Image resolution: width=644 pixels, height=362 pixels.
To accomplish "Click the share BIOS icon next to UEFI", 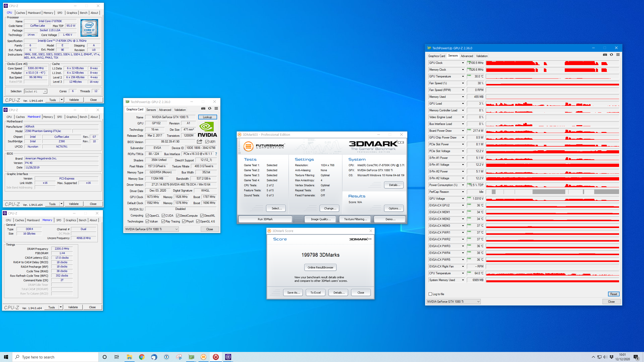I will [x=199, y=142].
